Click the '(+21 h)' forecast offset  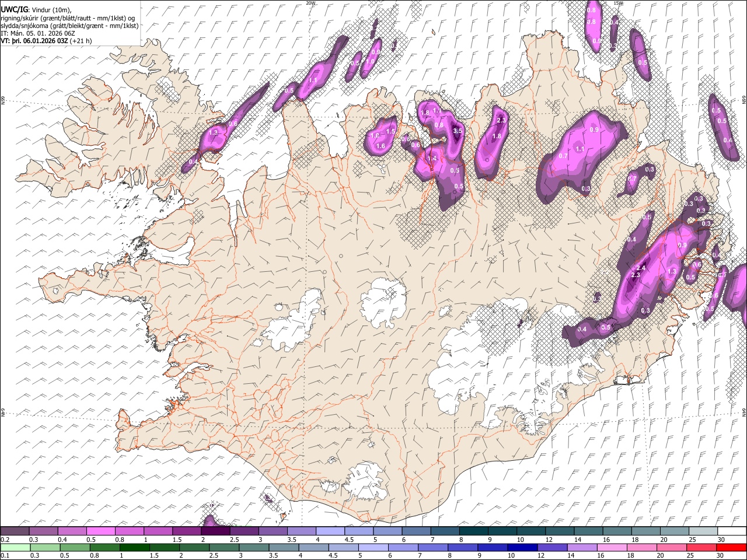tap(80, 41)
